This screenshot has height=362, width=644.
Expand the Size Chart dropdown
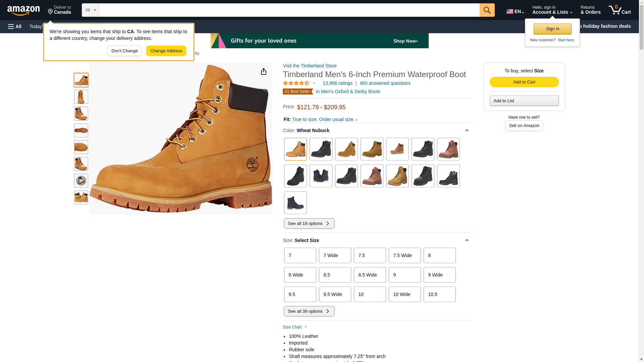point(295,327)
